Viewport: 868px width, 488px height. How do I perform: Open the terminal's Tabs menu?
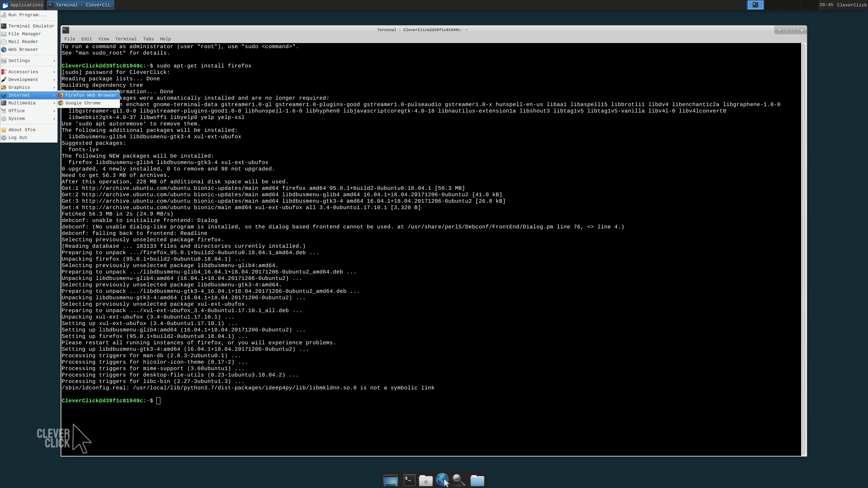point(148,39)
